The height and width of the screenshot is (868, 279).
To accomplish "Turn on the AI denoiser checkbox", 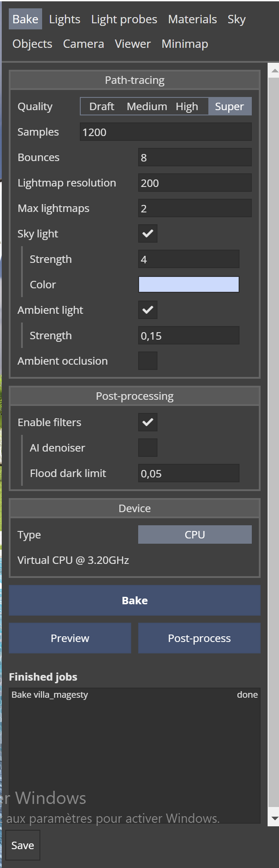I will coord(148,448).
